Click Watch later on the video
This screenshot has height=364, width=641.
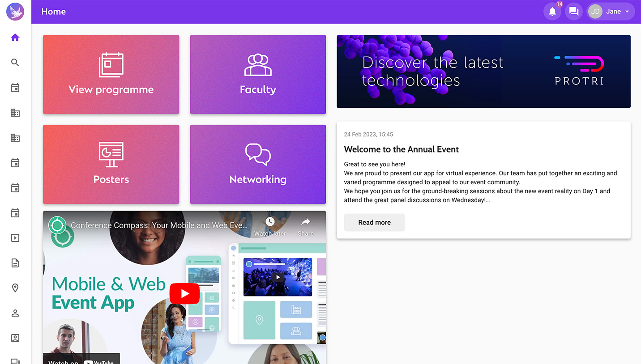(270, 226)
